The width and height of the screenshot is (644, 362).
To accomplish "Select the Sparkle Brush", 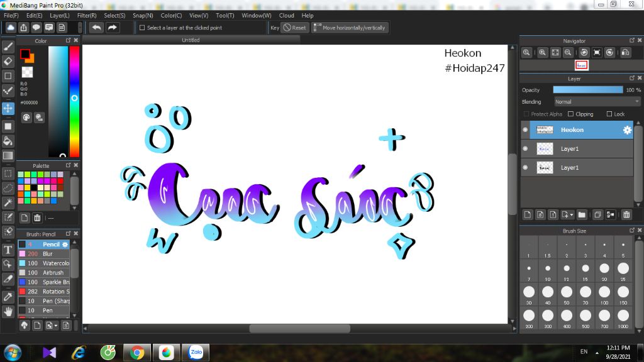I will [44, 282].
